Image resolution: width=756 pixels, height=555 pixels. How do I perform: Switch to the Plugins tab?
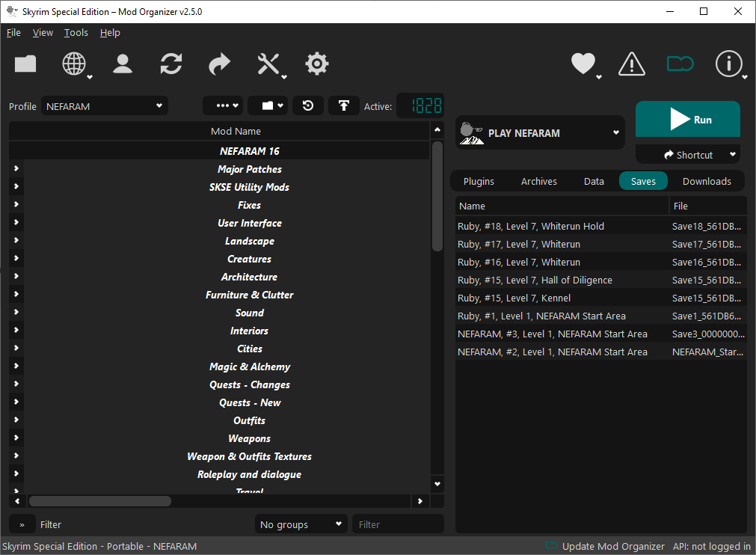(x=479, y=181)
